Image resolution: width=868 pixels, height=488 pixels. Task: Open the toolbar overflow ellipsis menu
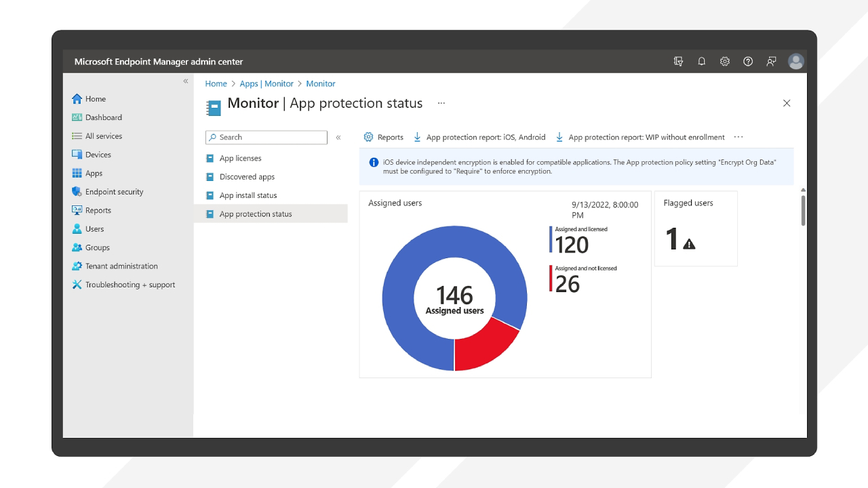738,137
